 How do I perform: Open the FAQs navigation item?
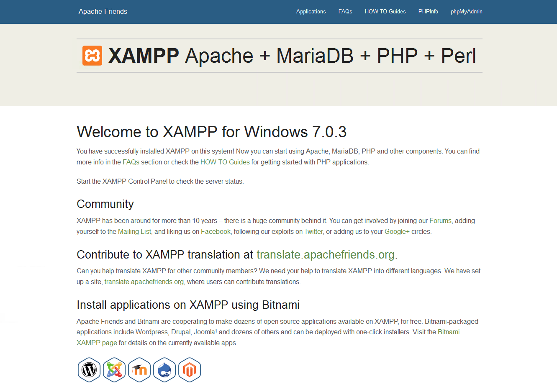(x=345, y=12)
